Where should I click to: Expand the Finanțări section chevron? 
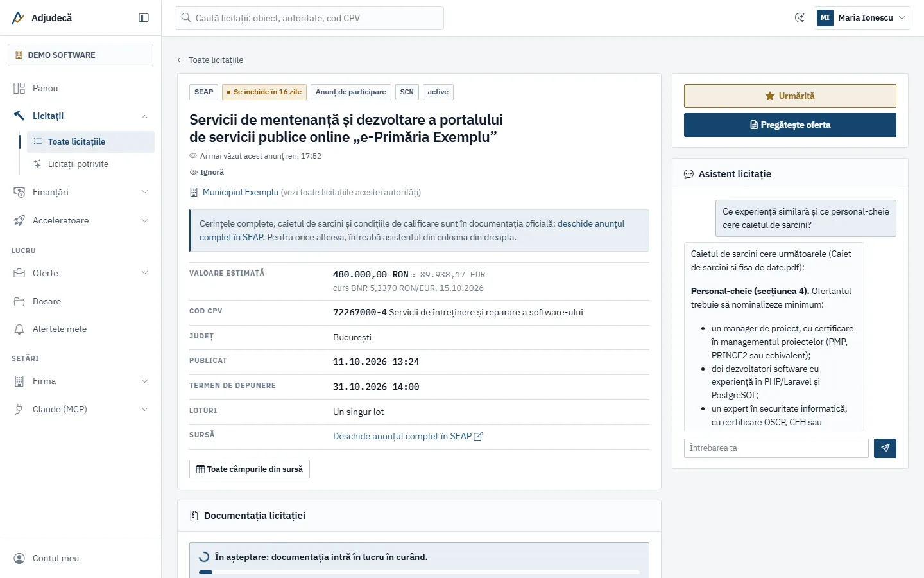tap(144, 192)
